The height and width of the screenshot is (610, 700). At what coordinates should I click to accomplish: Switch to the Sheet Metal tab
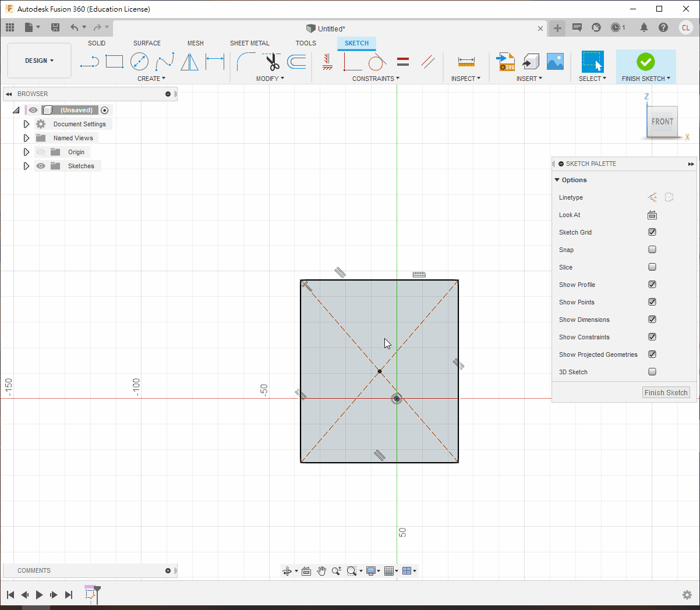pos(249,43)
